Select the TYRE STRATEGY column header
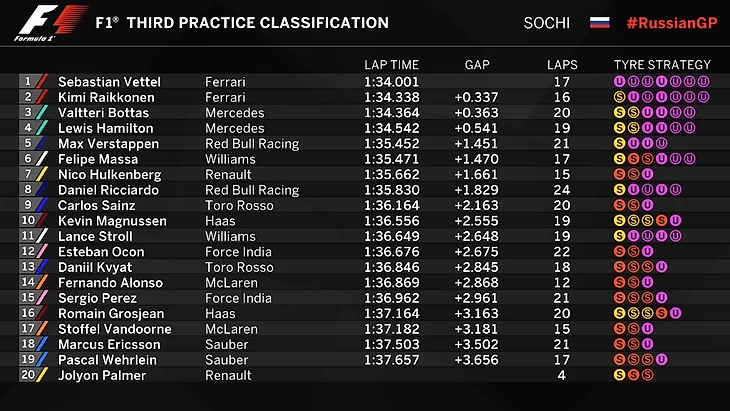The width and height of the screenshot is (730, 411). (662, 65)
